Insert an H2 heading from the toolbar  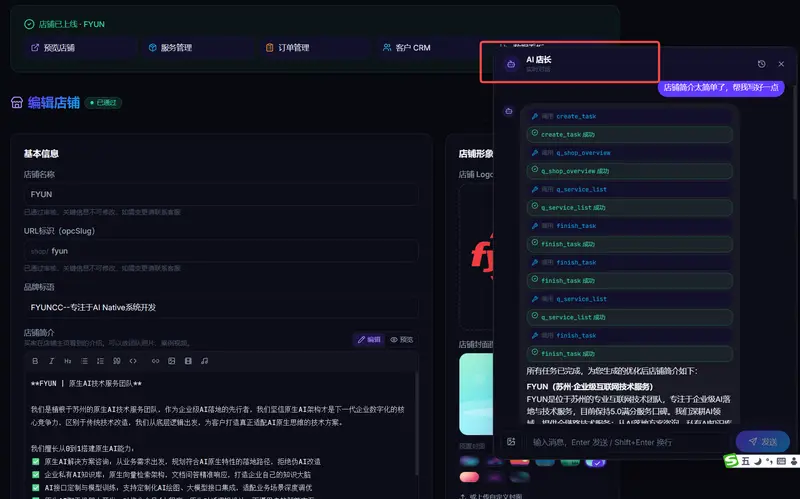67,361
